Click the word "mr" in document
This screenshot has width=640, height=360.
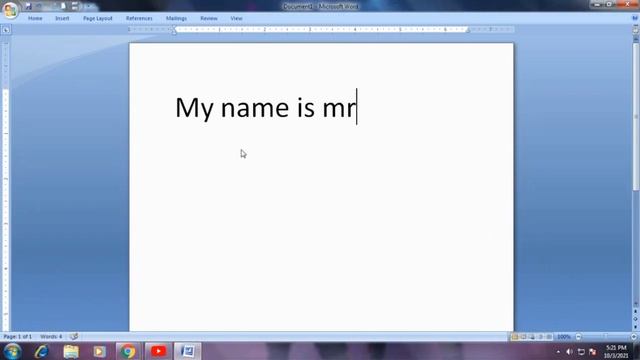pyautogui.click(x=339, y=109)
